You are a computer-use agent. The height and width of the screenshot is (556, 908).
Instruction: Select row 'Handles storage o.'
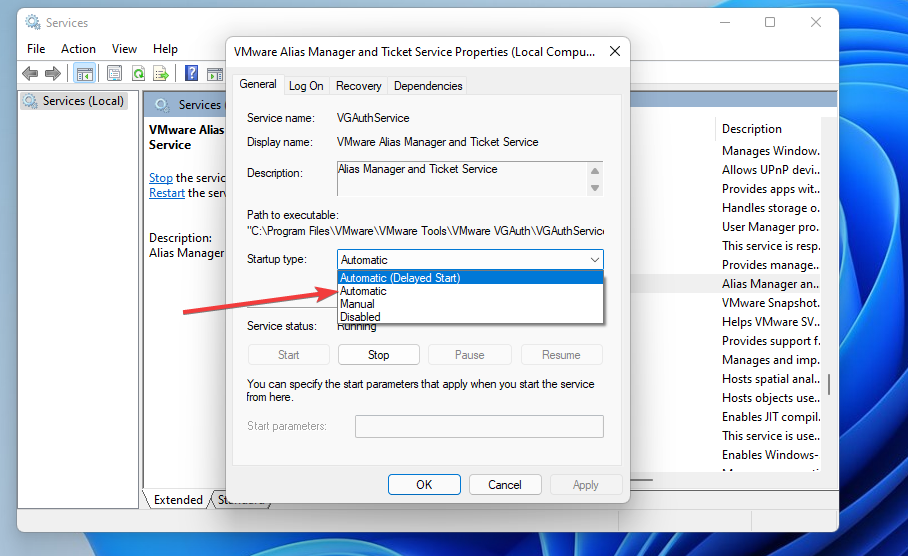771,208
